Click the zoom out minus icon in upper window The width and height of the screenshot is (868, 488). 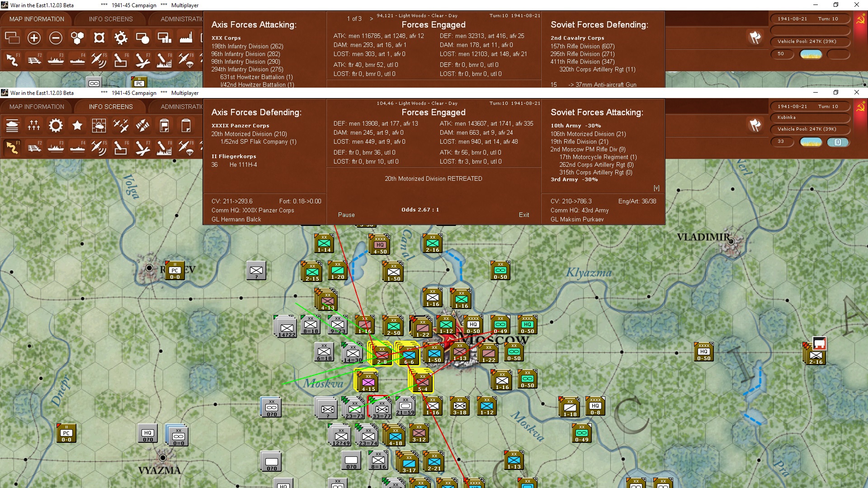(56, 38)
